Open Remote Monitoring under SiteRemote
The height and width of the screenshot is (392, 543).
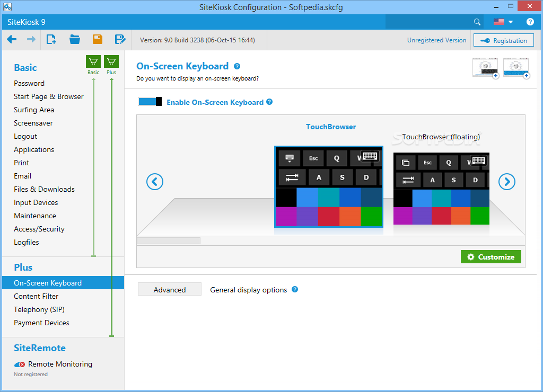pyautogui.click(x=60, y=364)
